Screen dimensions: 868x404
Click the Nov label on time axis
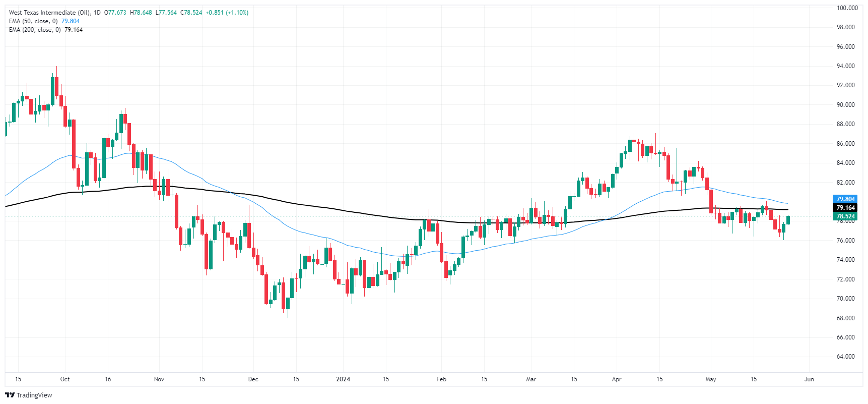point(159,379)
